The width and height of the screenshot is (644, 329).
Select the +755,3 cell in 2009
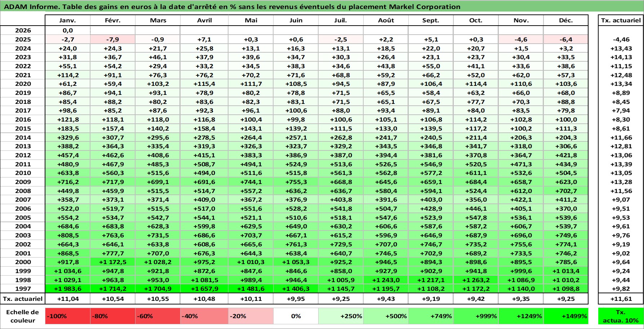coord(296,182)
